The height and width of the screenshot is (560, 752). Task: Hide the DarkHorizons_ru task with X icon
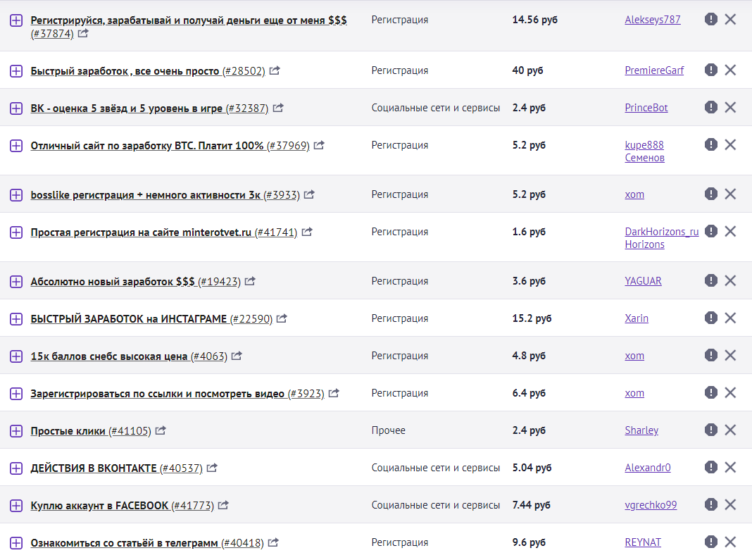(730, 231)
